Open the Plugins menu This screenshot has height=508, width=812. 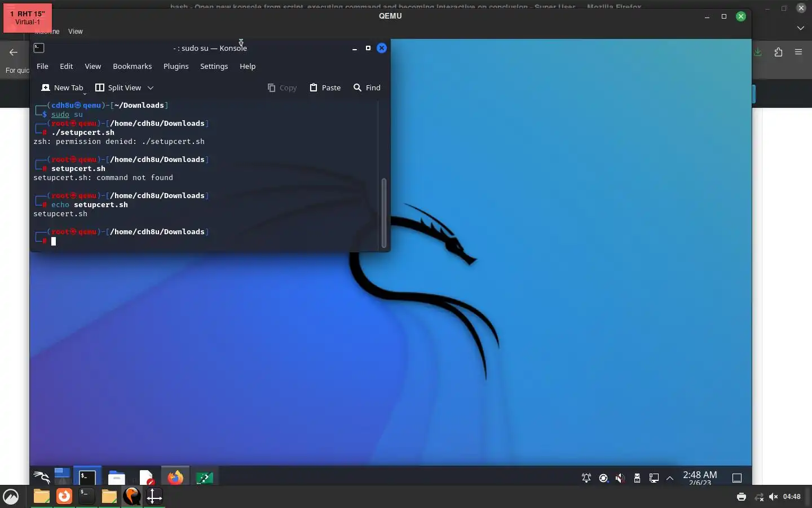pos(176,66)
